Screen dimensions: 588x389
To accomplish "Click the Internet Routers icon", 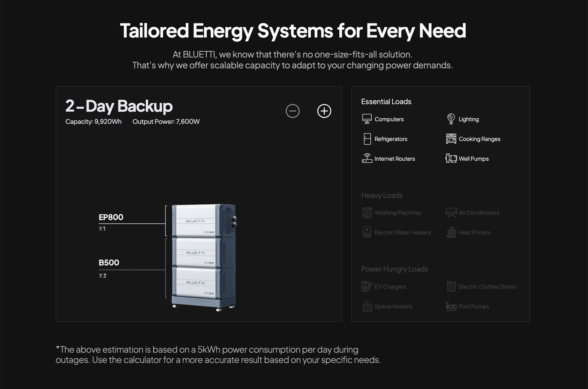I will point(367,159).
